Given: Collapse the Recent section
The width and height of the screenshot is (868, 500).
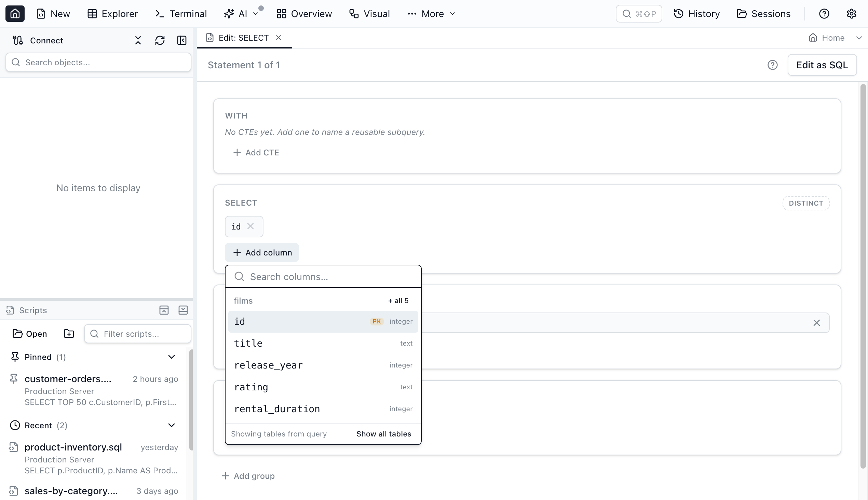Looking at the screenshot, I should [x=171, y=426].
